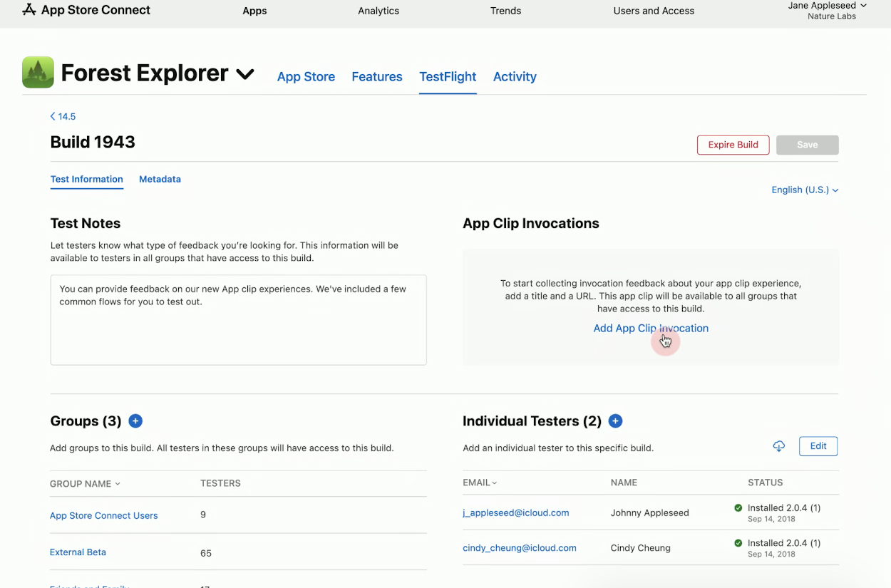The image size is (891, 588).
Task: Open the App Store Connect Users group
Action: point(104,515)
